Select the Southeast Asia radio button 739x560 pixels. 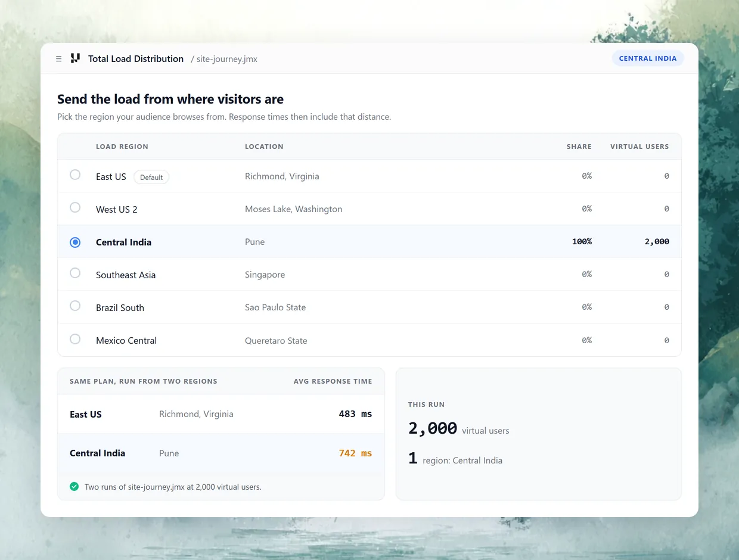coord(75,273)
